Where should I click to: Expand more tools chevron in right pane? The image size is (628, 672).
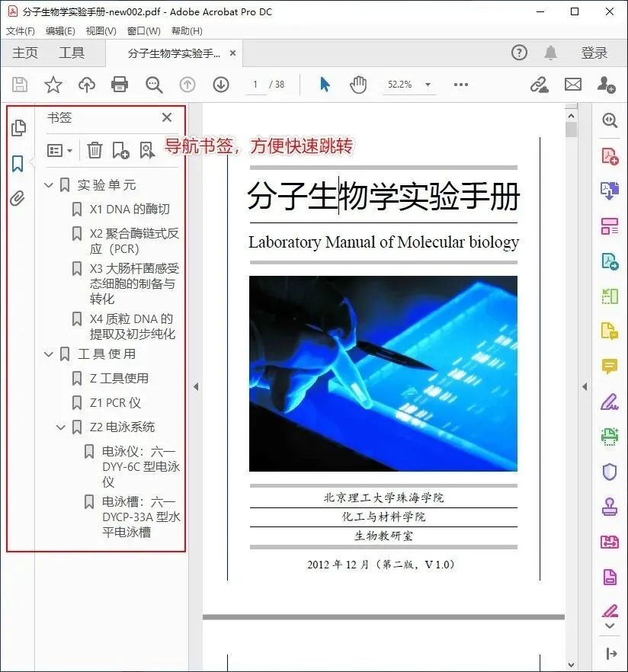[x=610, y=626]
